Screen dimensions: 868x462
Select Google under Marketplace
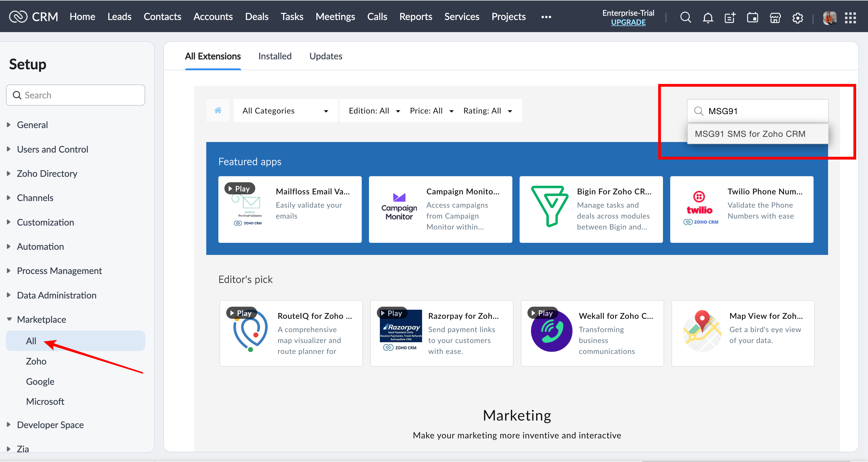(40, 381)
